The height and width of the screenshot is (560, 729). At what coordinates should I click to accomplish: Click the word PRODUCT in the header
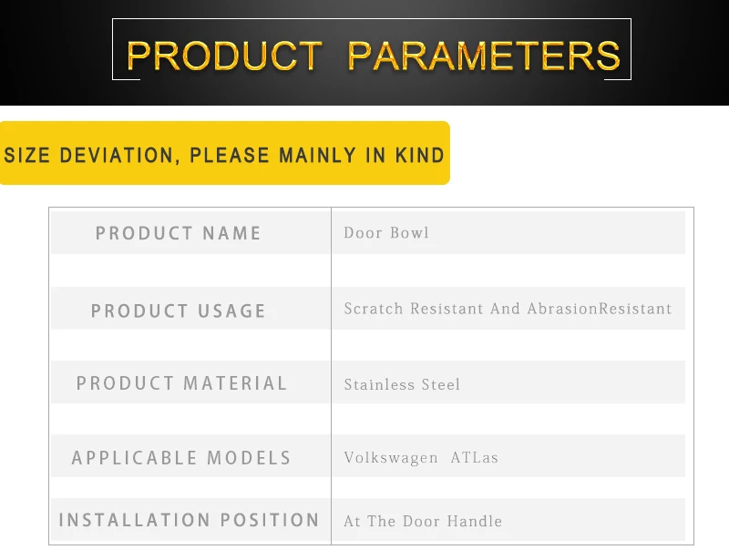click(x=224, y=56)
